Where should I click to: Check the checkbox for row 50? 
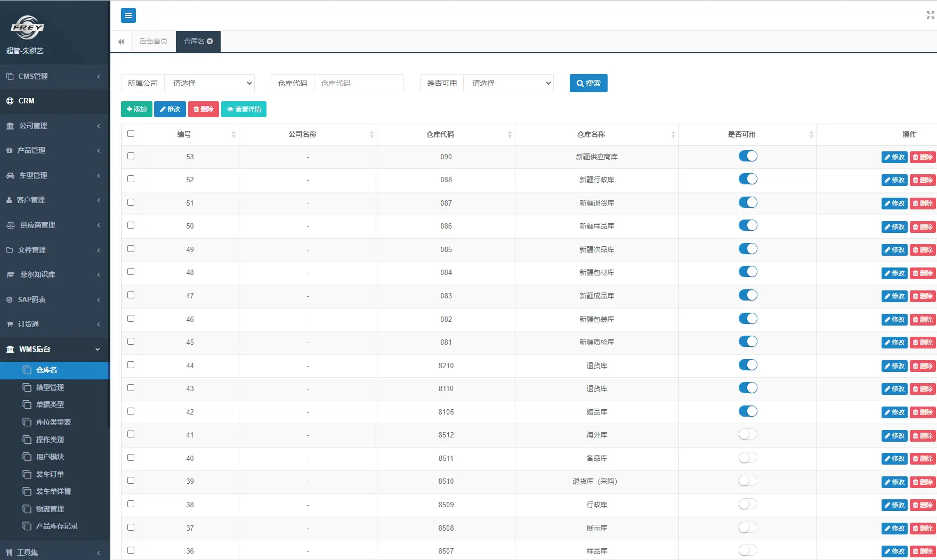tap(131, 225)
